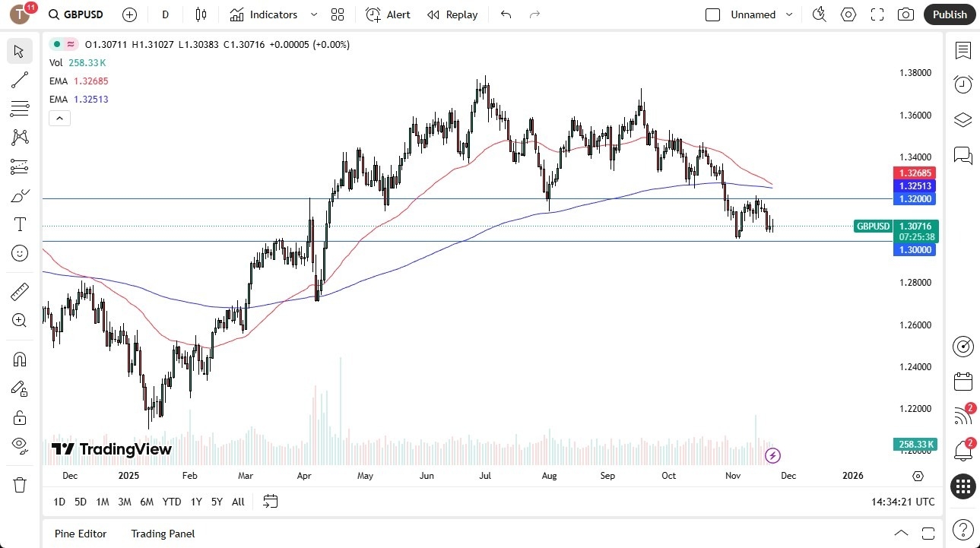Select the Measure ruler tool
Screen dimensions: 980x548
pyautogui.click(x=20, y=291)
